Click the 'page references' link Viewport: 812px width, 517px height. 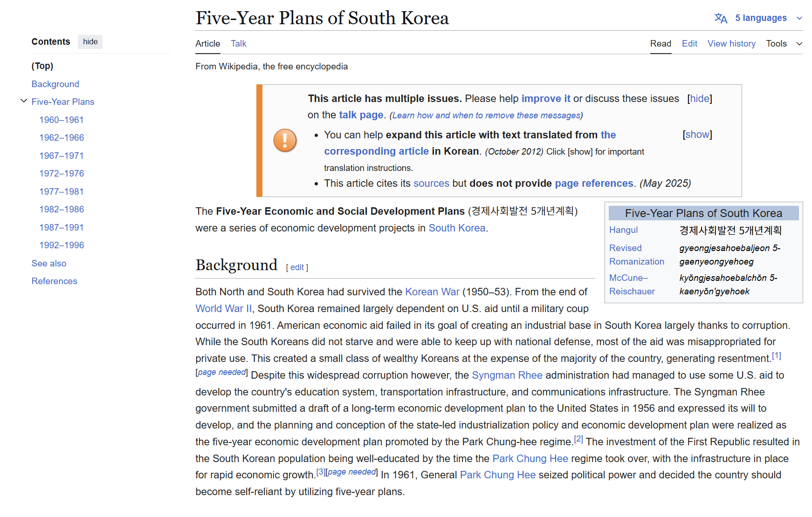(594, 184)
